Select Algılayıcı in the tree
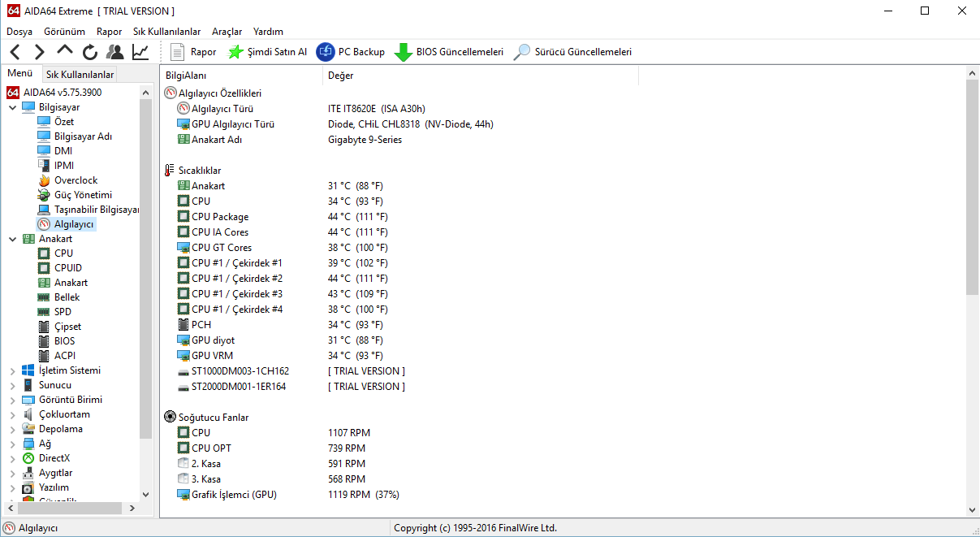980x537 pixels. (67, 224)
